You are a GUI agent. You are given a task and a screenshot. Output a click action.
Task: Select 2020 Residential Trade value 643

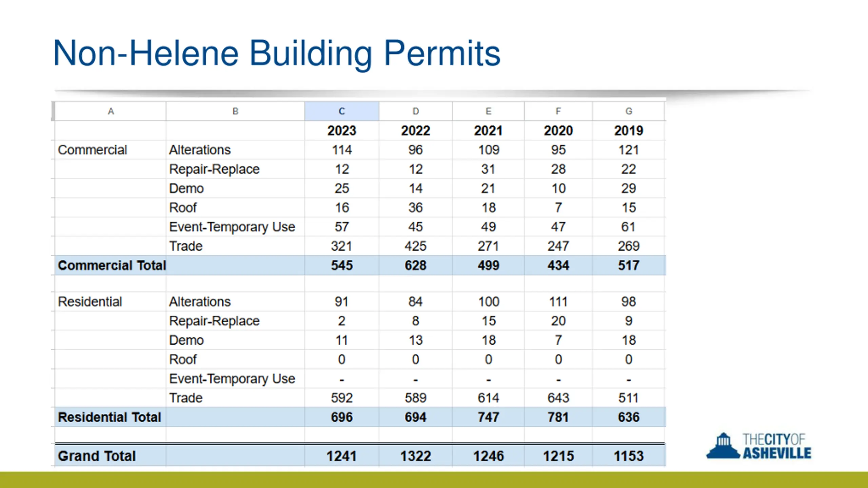click(558, 398)
